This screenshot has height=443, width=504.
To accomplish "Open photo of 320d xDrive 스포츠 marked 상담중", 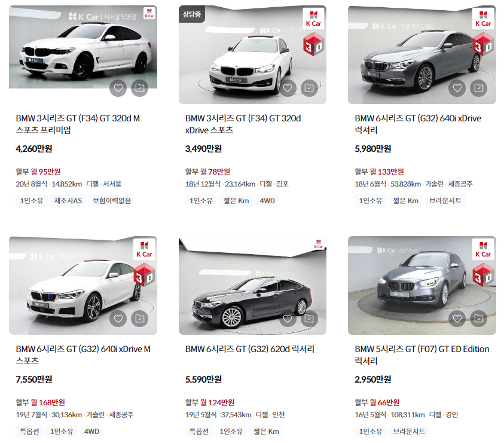I will click(252, 54).
